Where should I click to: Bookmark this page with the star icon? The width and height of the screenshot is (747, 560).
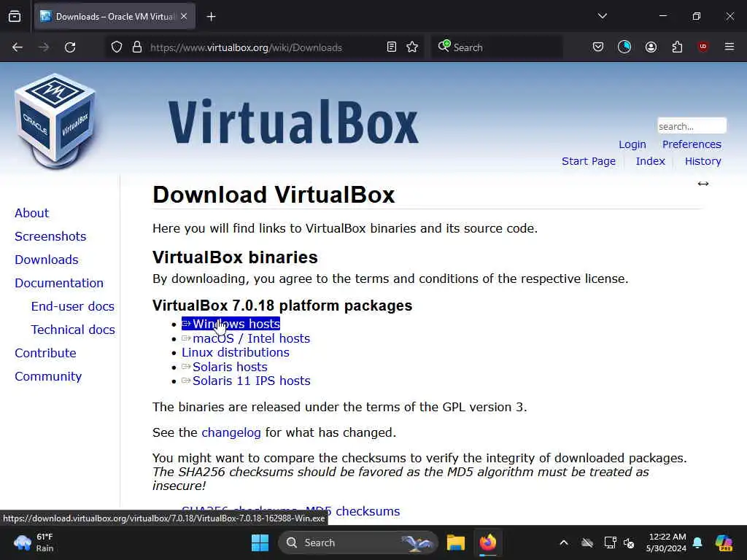point(413,47)
